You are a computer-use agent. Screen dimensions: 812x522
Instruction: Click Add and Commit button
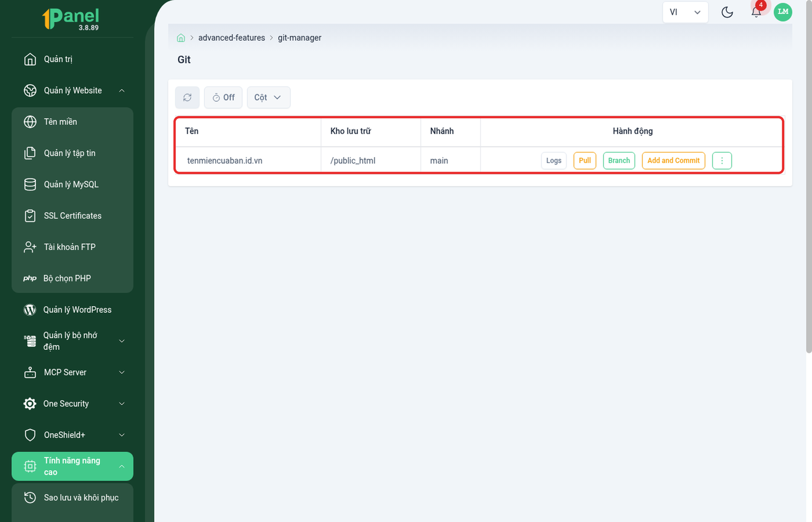tap(673, 161)
